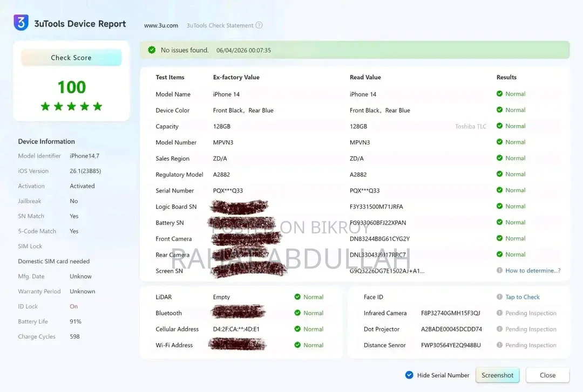Click the pending icon in Distance Sensor row
Image resolution: width=583 pixels, height=392 pixels.
(499, 345)
